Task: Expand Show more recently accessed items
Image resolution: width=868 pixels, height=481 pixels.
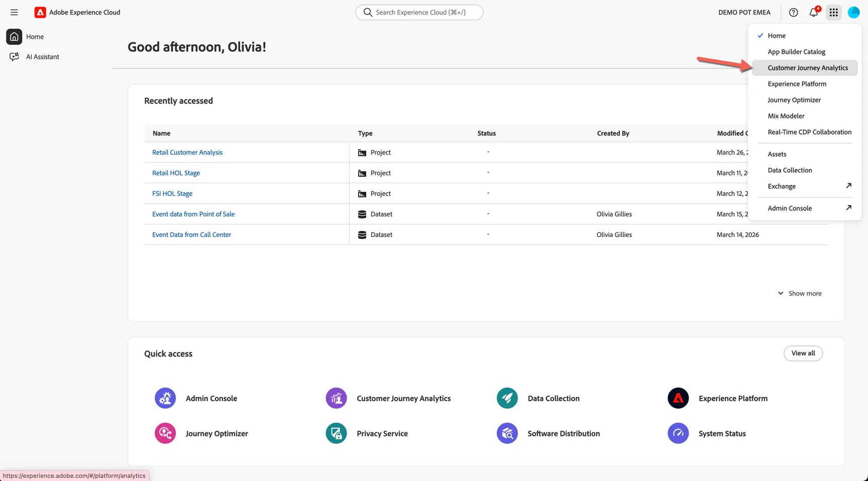Action: pos(800,293)
